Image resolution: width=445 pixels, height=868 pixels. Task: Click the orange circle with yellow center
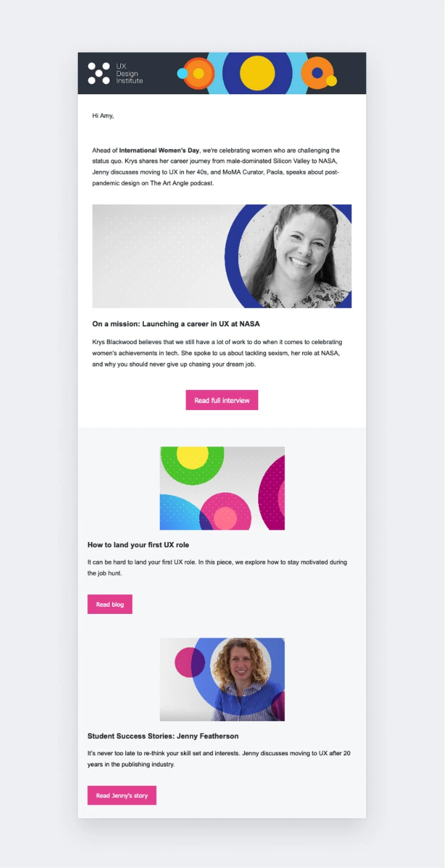199,73
